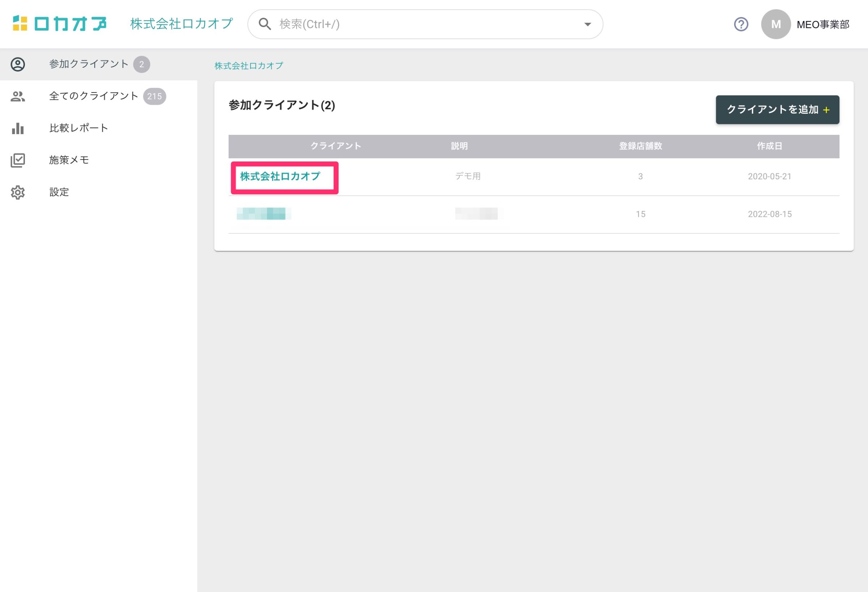This screenshot has height=592, width=868.
Task: Click the ロカオプ logo in header
Action: tap(60, 24)
